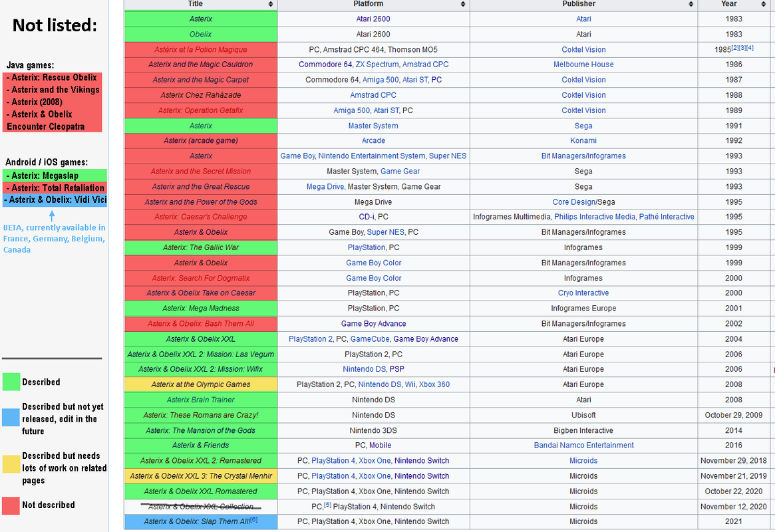Select 'Asterix & Obelix: Vidi Vici' entry
The width and height of the screenshot is (775, 532).
pos(55,199)
